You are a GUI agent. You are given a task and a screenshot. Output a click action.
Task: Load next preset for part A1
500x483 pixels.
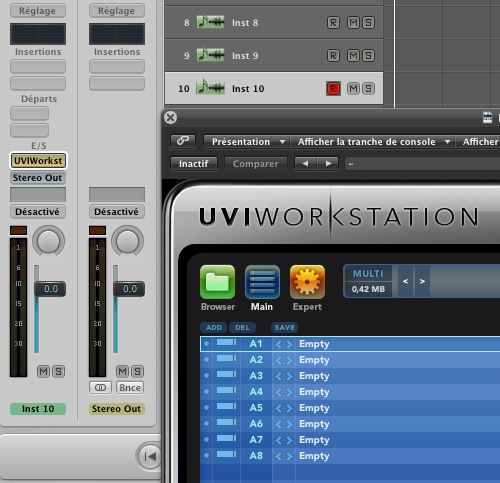coord(289,344)
